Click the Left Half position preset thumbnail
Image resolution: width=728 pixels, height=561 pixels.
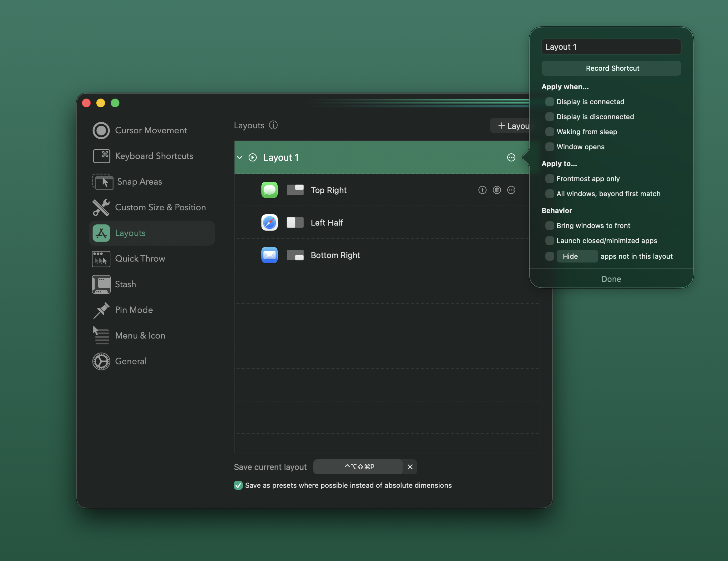click(x=295, y=222)
